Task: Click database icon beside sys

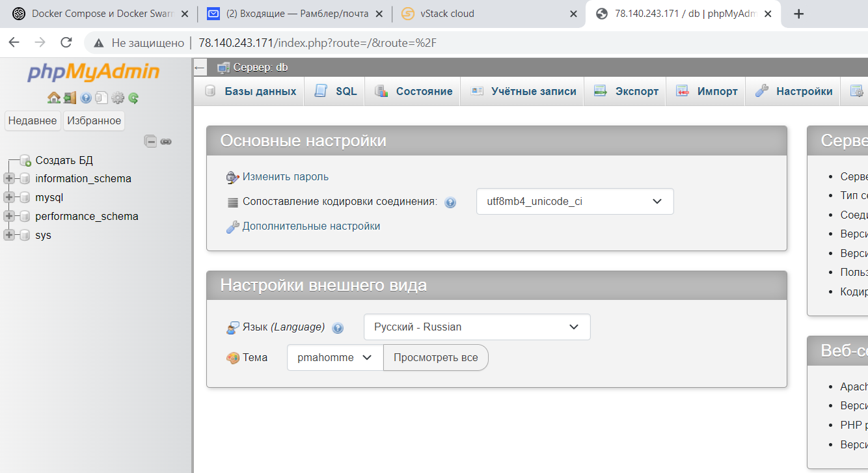Action: coord(25,235)
